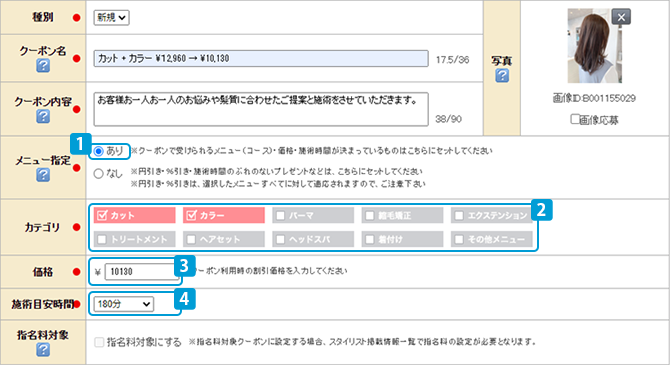Click the 種別 row label
This screenshot has height=365, width=670.
(43, 17)
